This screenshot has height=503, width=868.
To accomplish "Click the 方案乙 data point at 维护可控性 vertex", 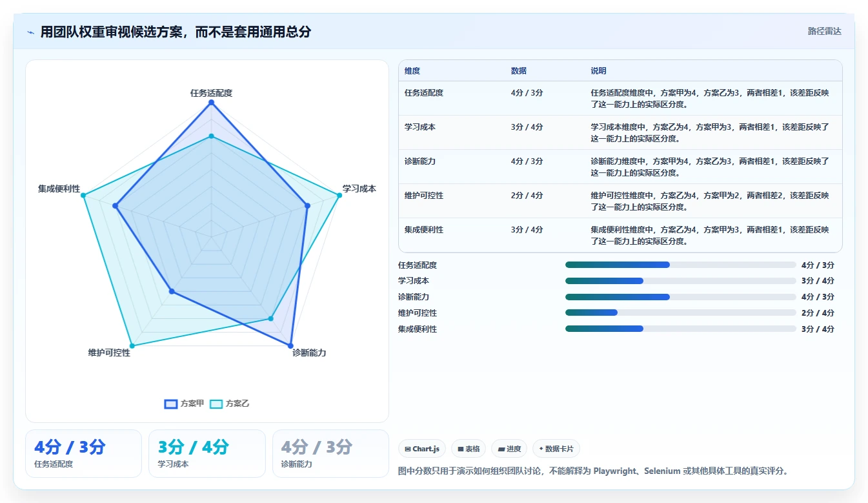I will pos(132,345).
